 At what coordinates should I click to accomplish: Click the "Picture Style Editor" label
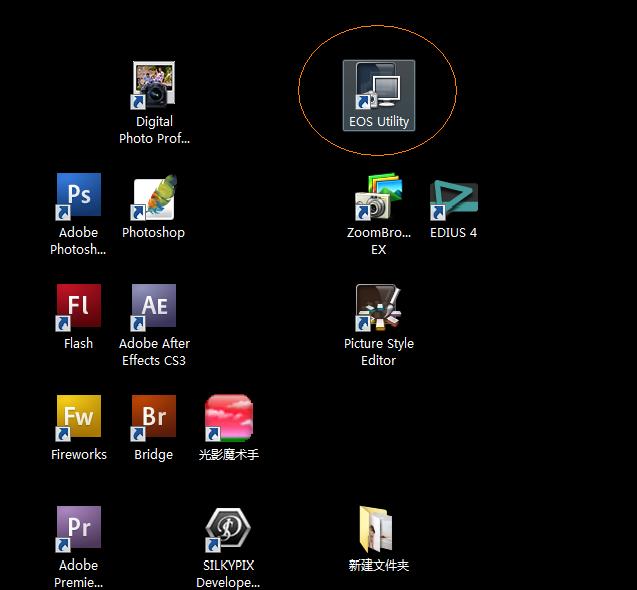pos(379,352)
